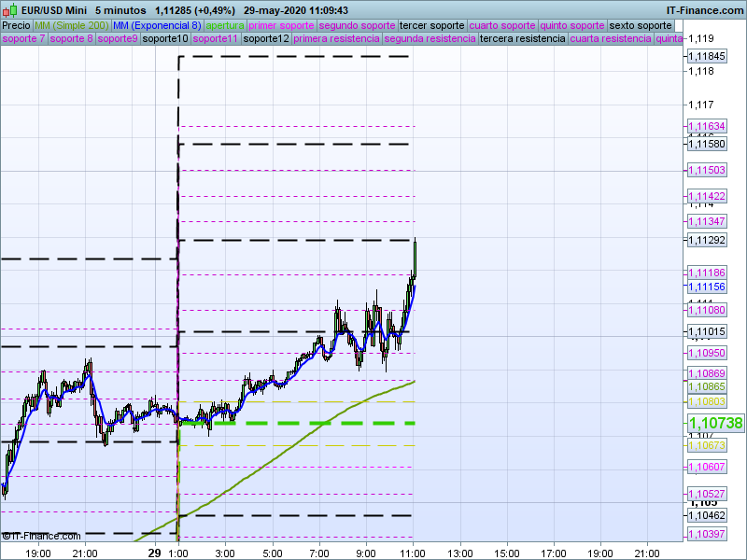Viewport: 747px width, 560px height.
Task: Click the 11:00 time axis mark
Action: tap(413, 553)
